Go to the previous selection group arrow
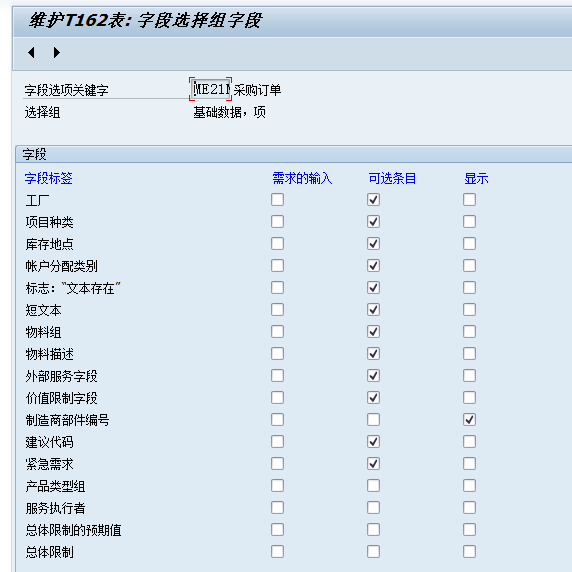Image resolution: width=572 pixels, height=572 pixels. pyautogui.click(x=31, y=53)
